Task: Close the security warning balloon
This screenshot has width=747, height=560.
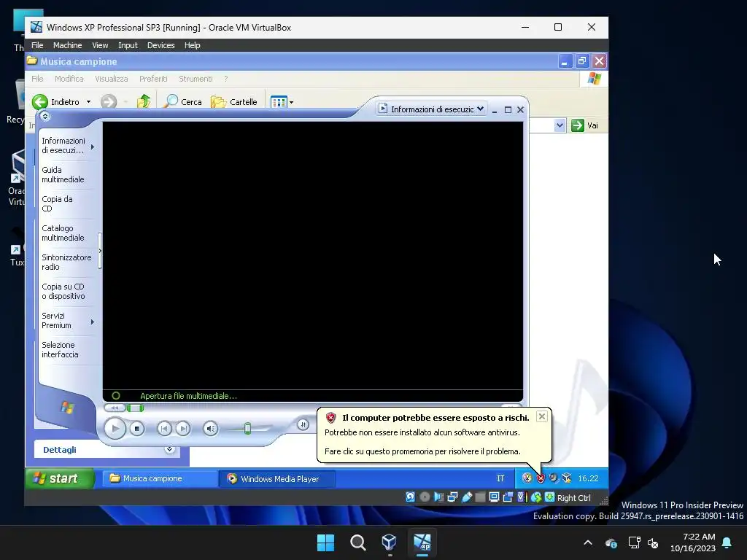Action: tap(542, 416)
